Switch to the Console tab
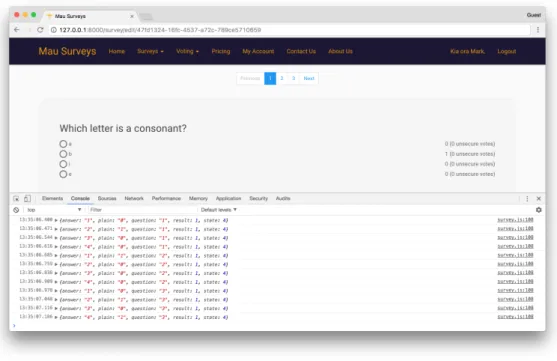 coord(80,199)
